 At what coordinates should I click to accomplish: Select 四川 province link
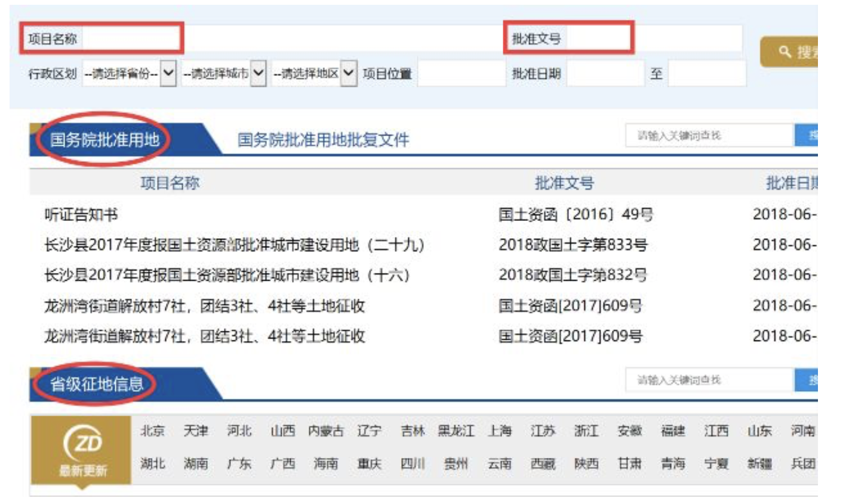pos(412,463)
